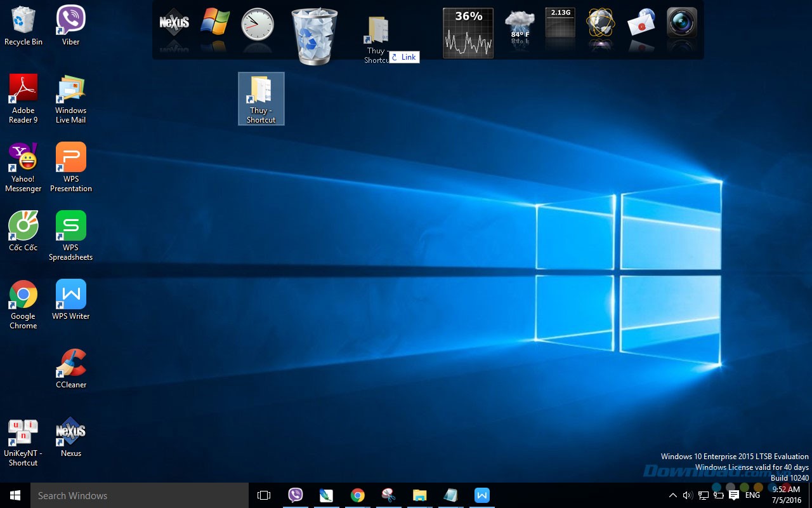
Task: Open WPS Writer from the taskbar
Action: coord(481,495)
